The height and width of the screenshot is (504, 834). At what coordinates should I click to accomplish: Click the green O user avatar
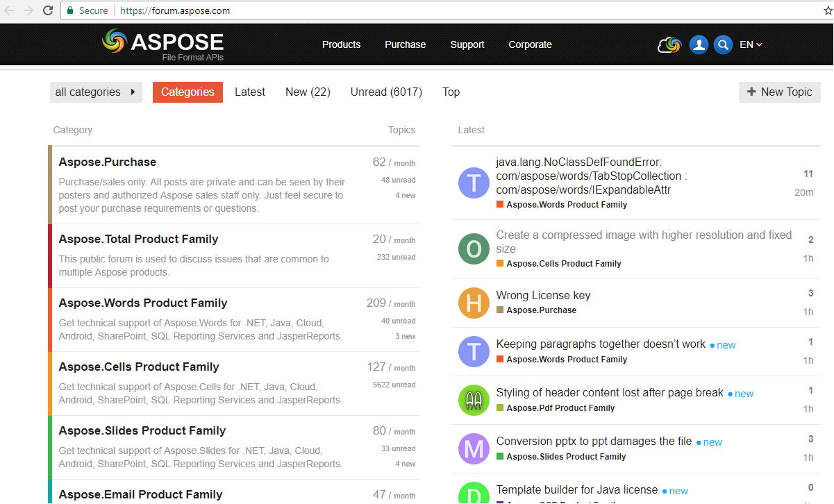tap(474, 249)
